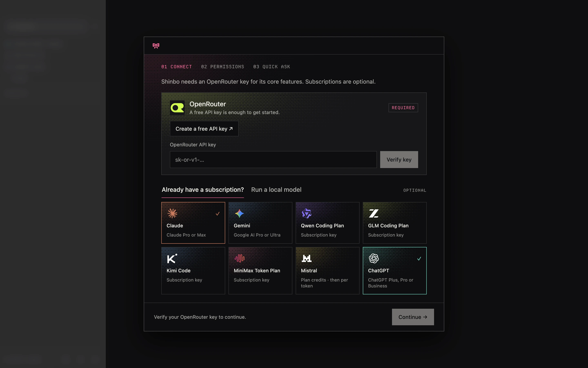Click 'Plan credits · then per token' text
Image resolution: width=588 pixels, height=368 pixels.
[x=324, y=283]
